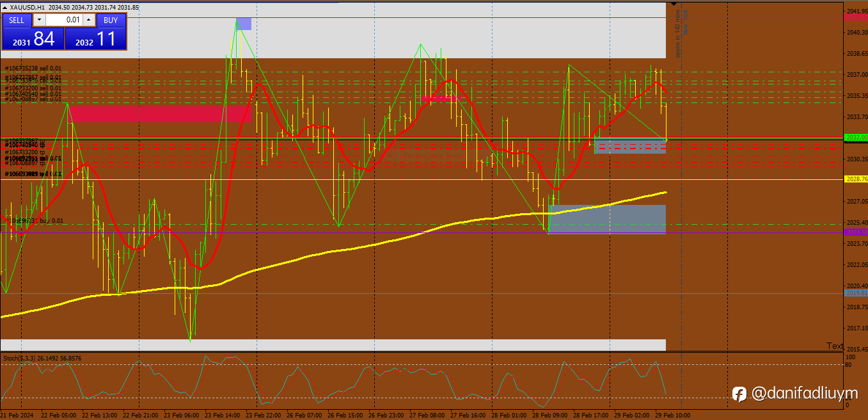Click the SELL one-click trading button
The image size is (868, 420).
[x=17, y=20]
